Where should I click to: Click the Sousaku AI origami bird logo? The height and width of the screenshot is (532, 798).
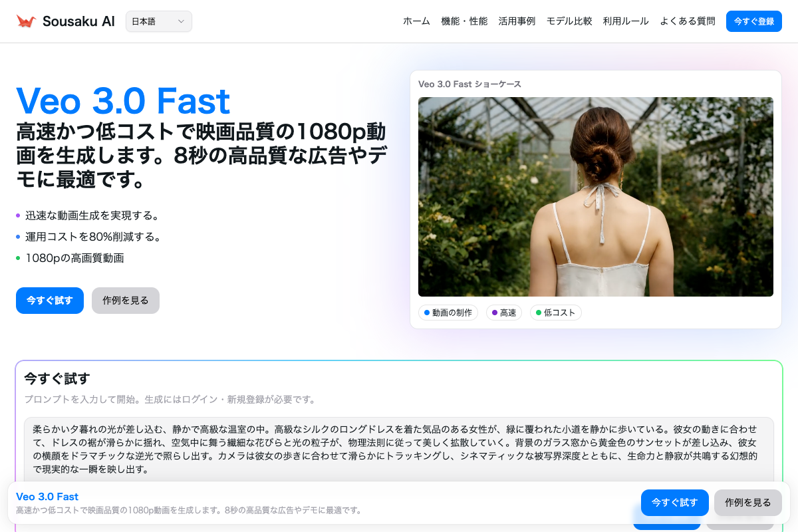coord(26,21)
